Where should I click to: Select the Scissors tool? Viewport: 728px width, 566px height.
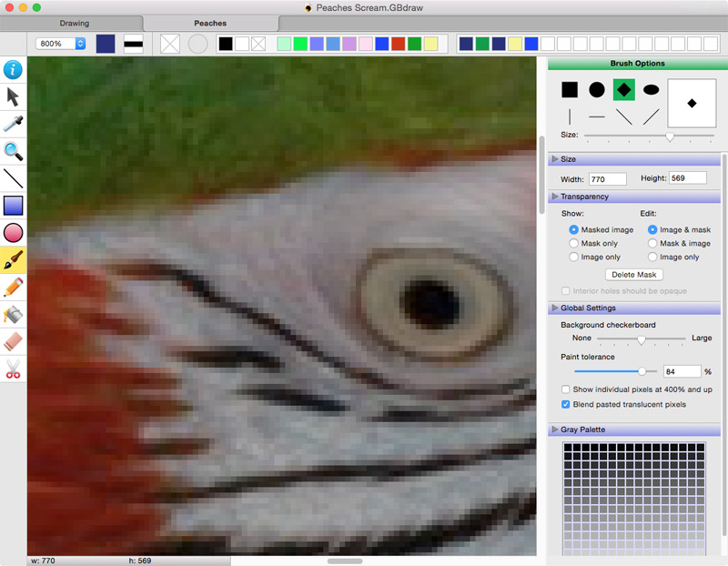pos(13,369)
